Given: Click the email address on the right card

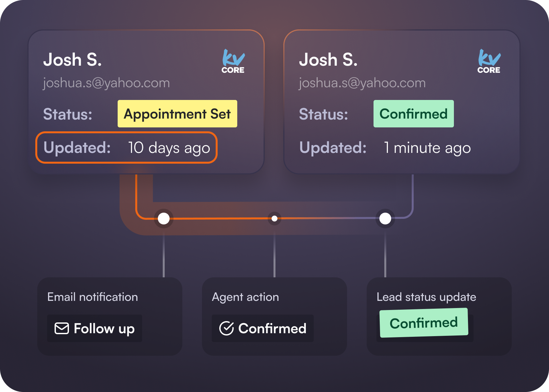Looking at the screenshot, I should click(x=362, y=83).
